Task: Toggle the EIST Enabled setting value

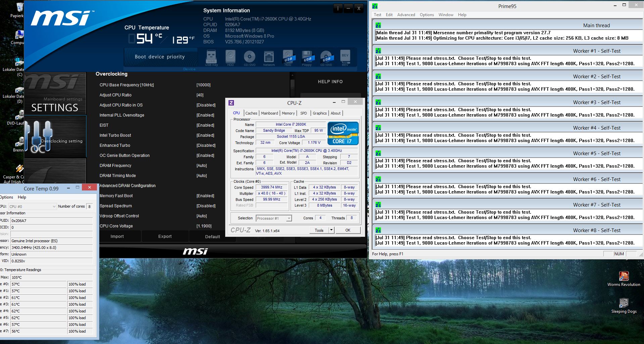Action: point(205,125)
